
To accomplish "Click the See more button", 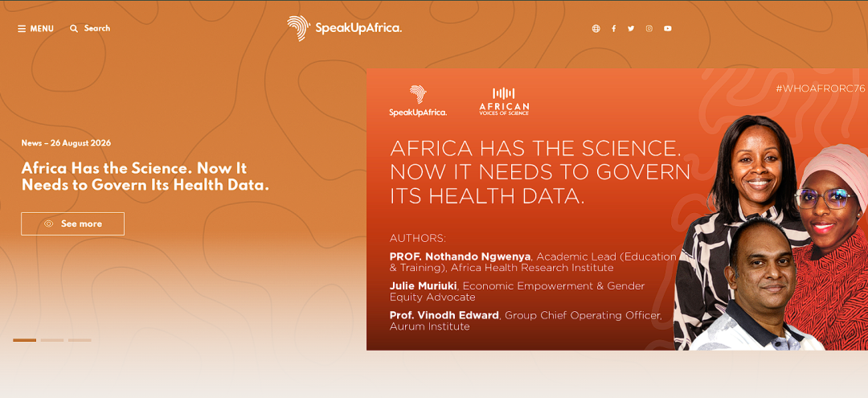I will 72,224.
